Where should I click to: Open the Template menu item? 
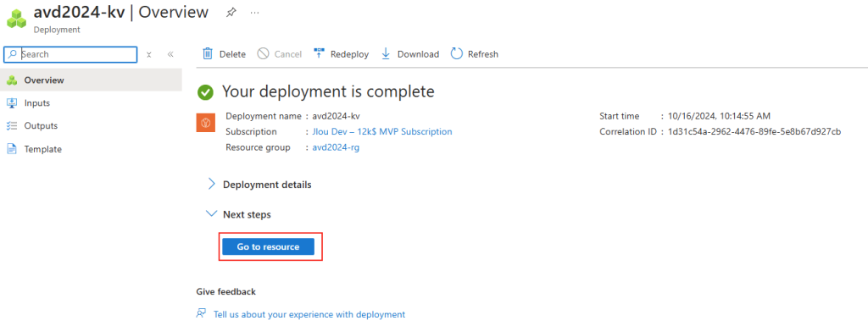[91, 149]
